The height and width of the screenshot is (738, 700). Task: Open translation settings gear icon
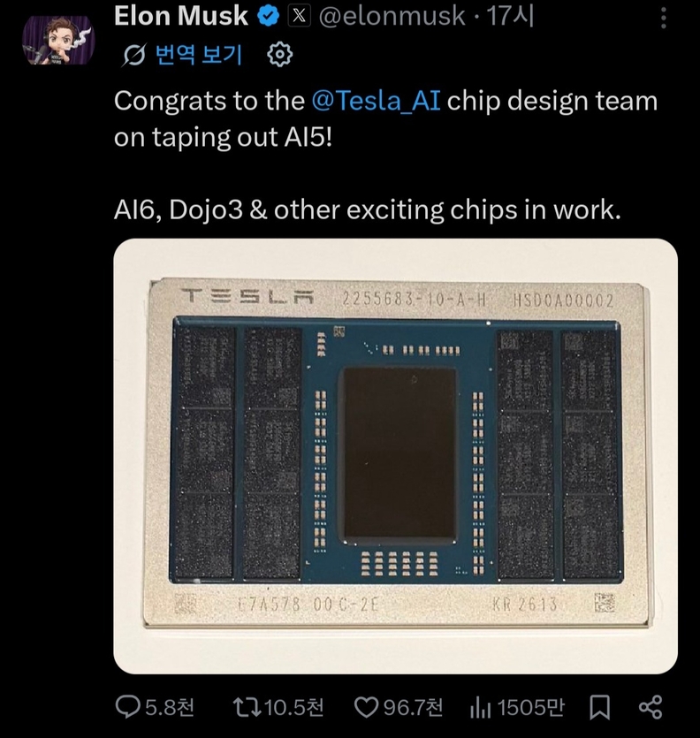pos(279,55)
